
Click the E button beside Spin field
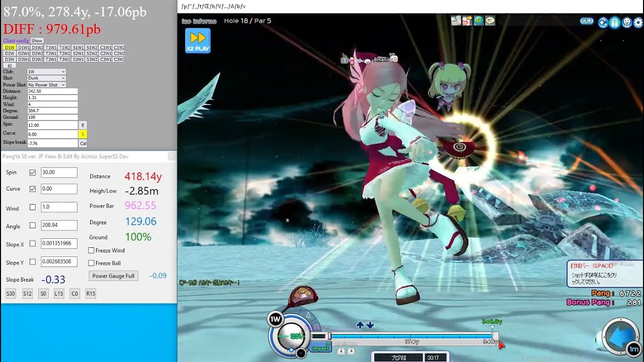83,125
